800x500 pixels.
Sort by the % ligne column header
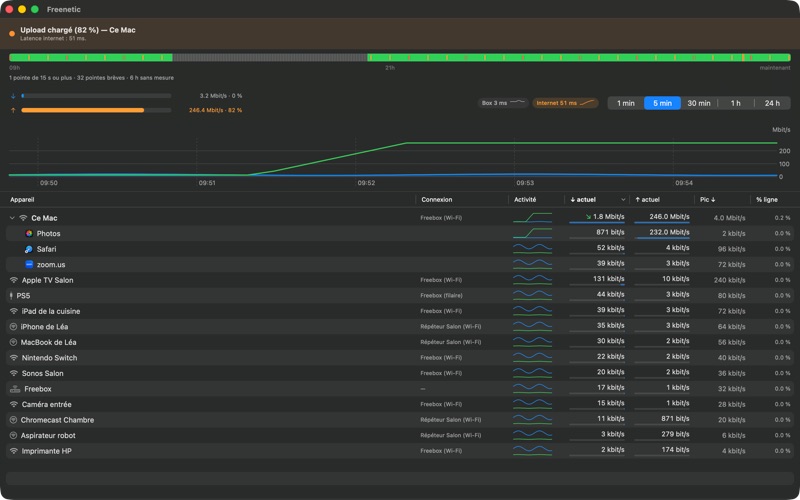point(767,199)
